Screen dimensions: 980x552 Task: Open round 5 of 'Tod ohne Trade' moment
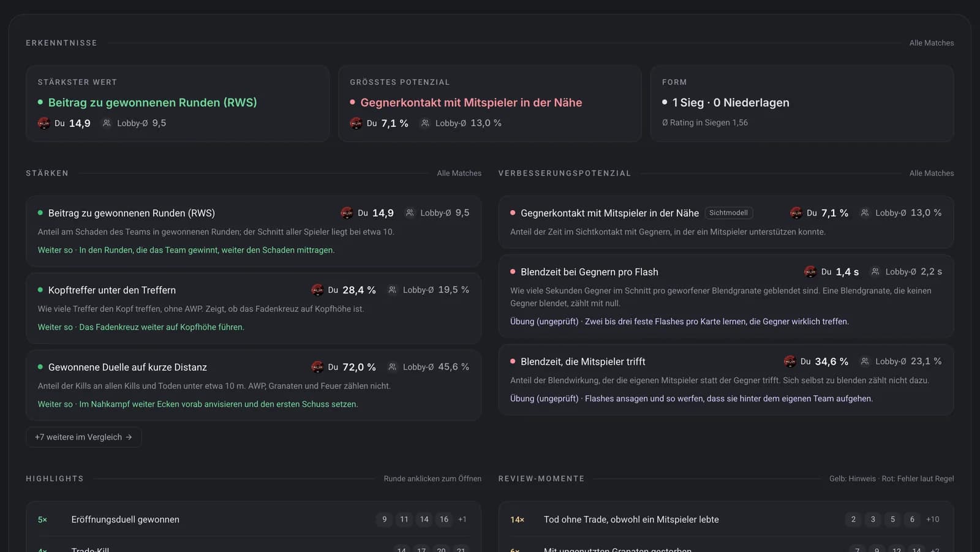pyautogui.click(x=892, y=519)
